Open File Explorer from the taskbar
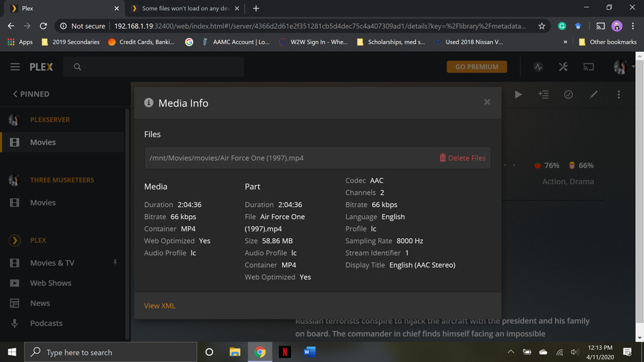 click(x=235, y=352)
